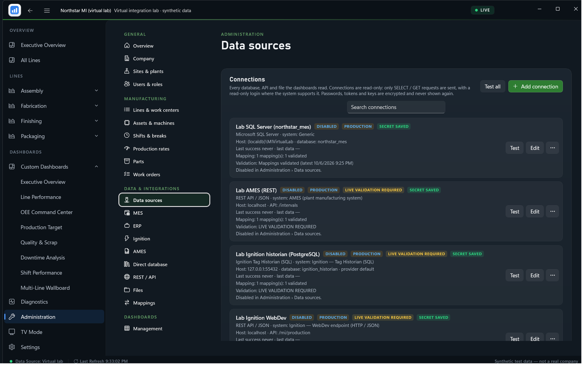Test the Lab SQL Server connection
Image resolution: width=588 pixels, height=370 pixels.
pos(514,148)
